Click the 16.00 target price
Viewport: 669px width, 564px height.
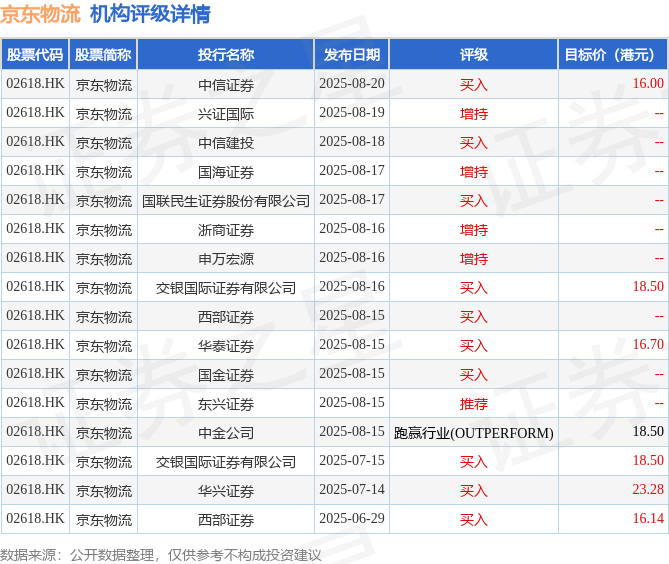(648, 83)
